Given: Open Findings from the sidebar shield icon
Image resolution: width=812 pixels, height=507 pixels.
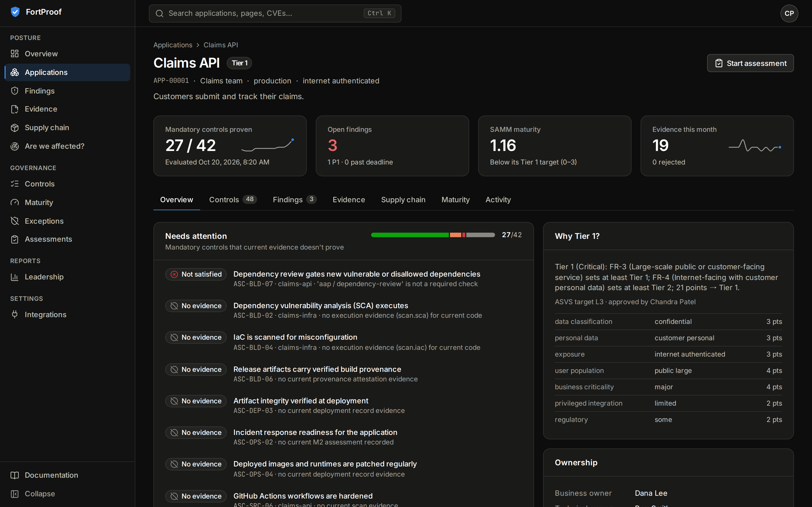Looking at the screenshot, I should point(14,91).
